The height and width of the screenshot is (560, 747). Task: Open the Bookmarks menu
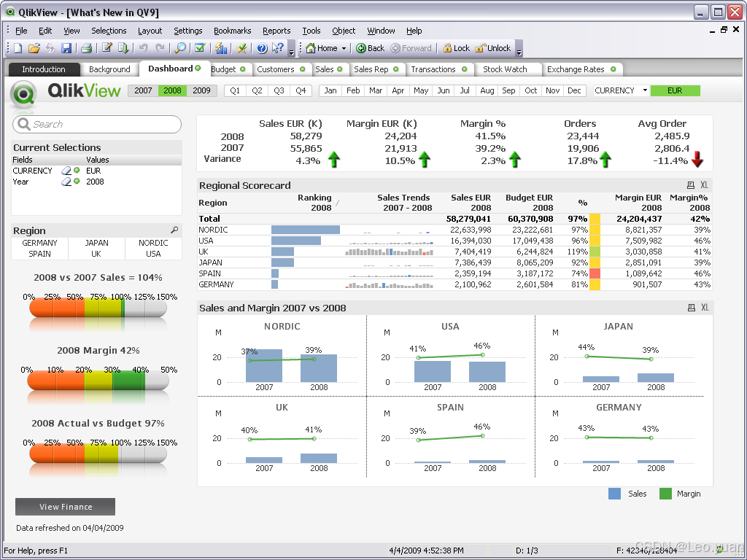[232, 31]
